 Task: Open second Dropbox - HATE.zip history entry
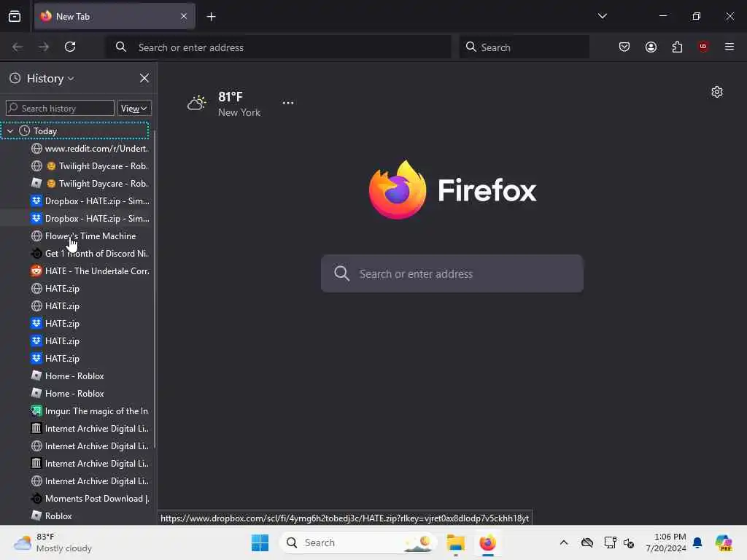point(90,219)
